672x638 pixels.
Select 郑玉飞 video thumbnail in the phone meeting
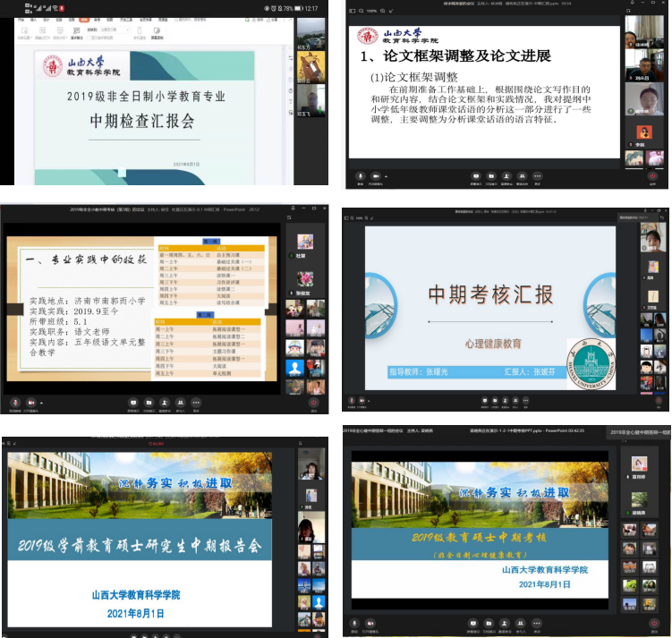click(x=311, y=99)
